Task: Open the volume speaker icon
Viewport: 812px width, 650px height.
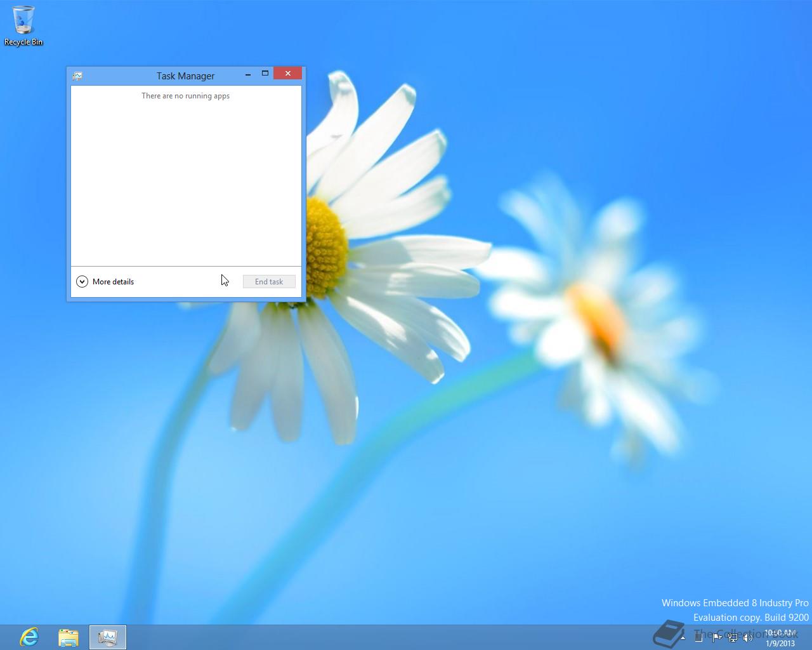Action: pyautogui.click(x=748, y=637)
